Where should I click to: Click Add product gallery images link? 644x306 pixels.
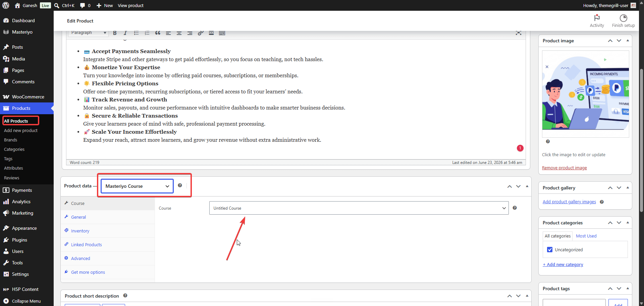click(x=569, y=202)
